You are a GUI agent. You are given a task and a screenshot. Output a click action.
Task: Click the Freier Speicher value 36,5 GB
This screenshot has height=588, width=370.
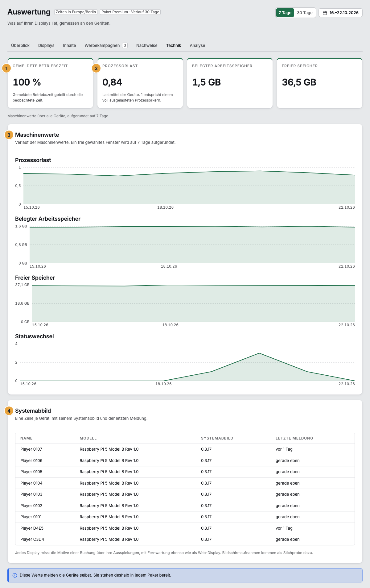pos(299,82)
